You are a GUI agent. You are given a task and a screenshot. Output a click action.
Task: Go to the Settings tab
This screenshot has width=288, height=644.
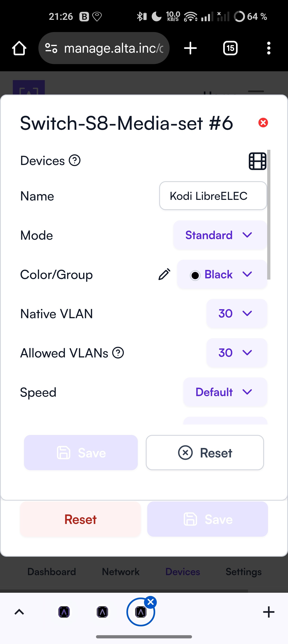pos(244,572)
